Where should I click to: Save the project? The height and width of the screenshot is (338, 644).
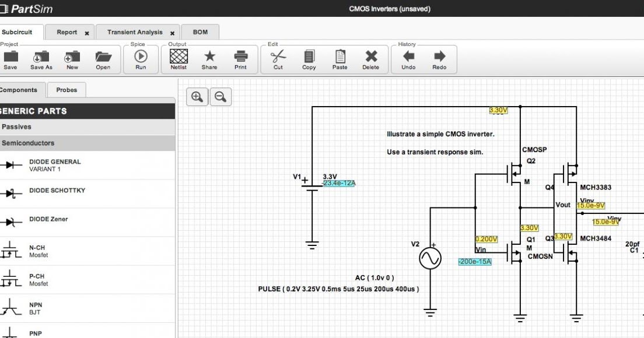pos(10,57)
